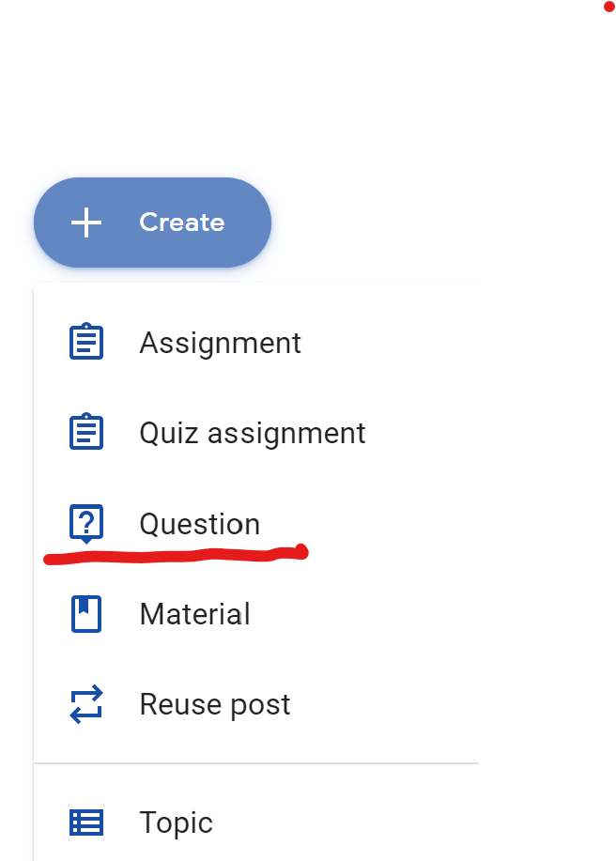Click the plus icon inside Create button
This screenshot has height=861, width=616.
pos(86,223)
